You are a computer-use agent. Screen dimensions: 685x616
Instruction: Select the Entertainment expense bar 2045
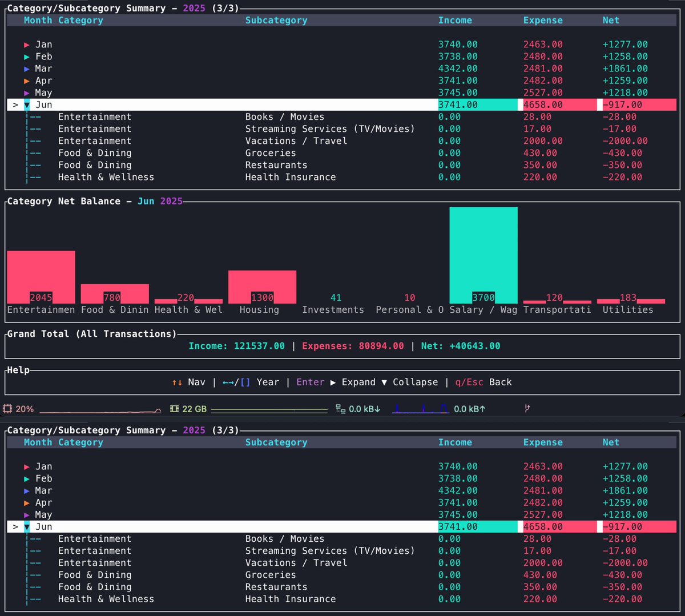tap(41, 277)
